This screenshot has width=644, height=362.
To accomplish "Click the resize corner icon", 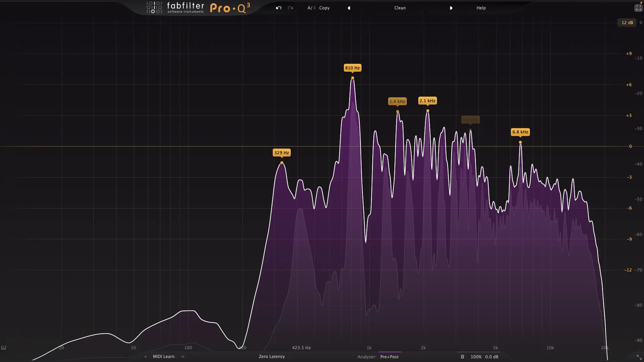I will pos(639,357).
